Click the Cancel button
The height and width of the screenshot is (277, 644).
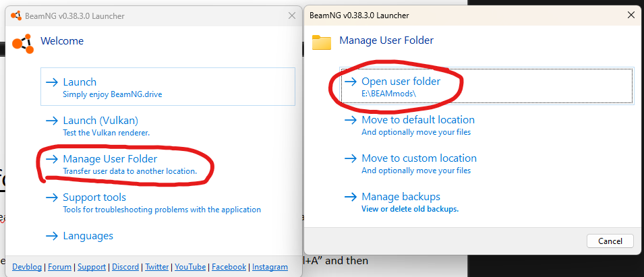[610, 241]
